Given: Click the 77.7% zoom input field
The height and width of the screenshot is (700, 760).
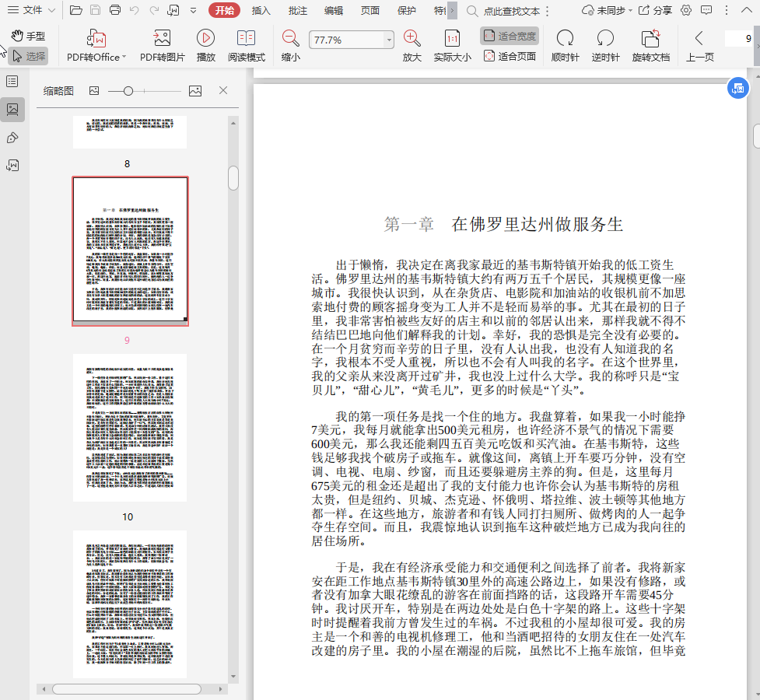Looking at the screenshot, I should (x=347, y=40).
